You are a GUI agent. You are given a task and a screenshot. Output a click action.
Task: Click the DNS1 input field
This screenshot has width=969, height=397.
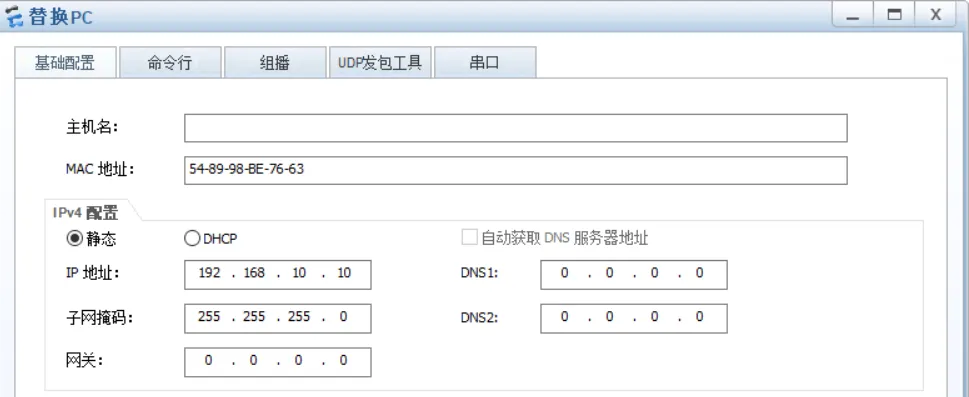633,275
